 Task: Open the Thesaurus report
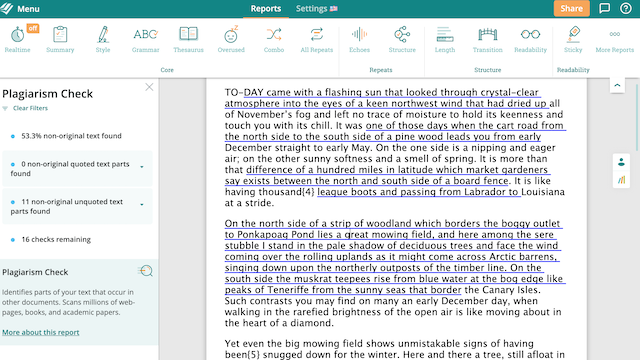click(188, 40)
